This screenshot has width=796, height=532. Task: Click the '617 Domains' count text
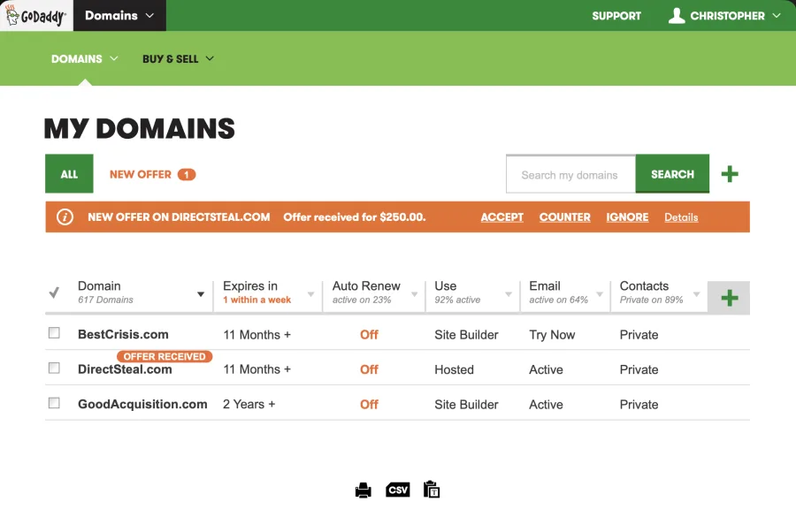click(105, 300)
